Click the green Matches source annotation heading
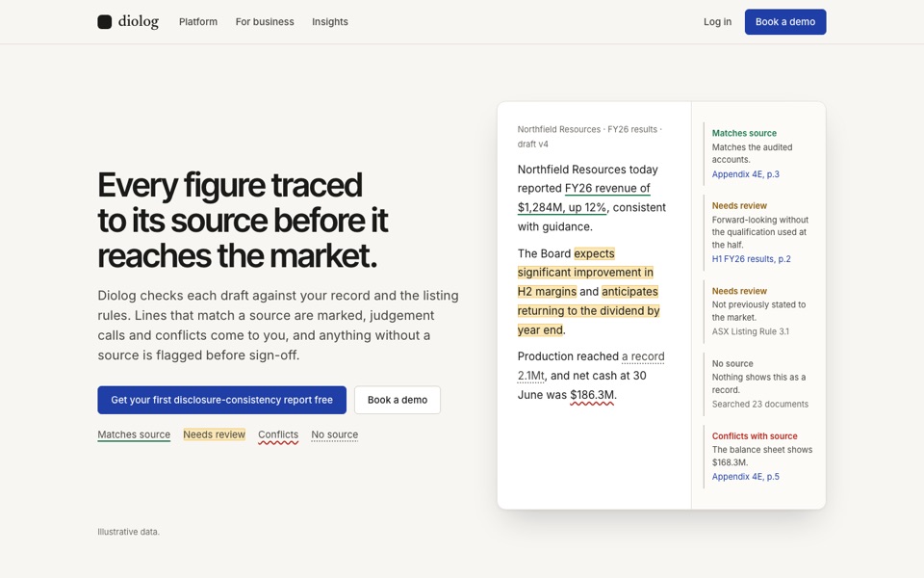Viewport: 924px width, 578px height. (x=744, y=133)
